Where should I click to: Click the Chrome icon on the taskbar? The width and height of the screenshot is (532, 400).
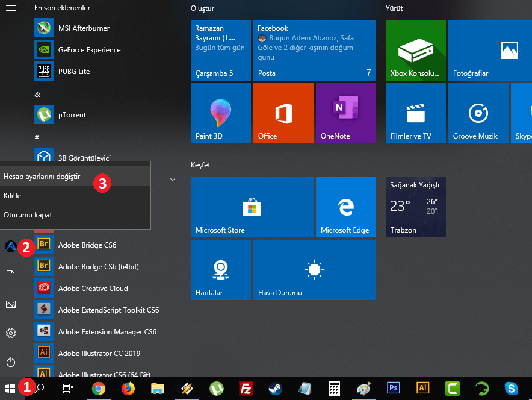click(x=99, y=389)
